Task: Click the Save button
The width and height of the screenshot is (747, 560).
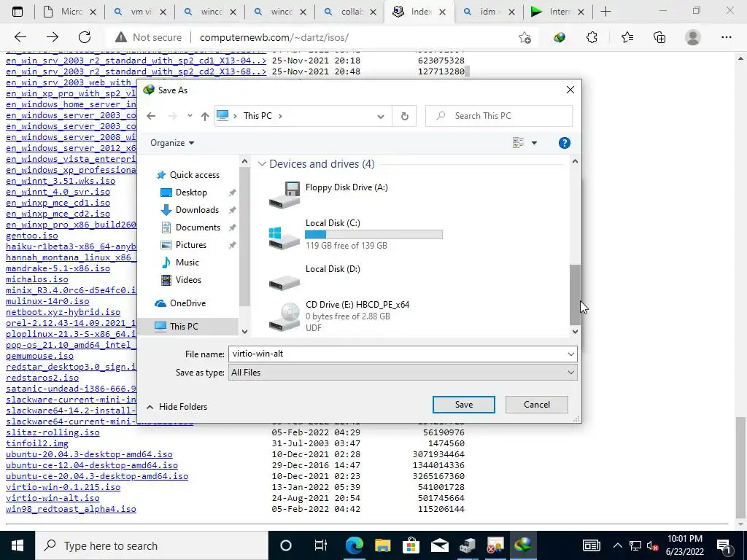Action: pos(463,404)
